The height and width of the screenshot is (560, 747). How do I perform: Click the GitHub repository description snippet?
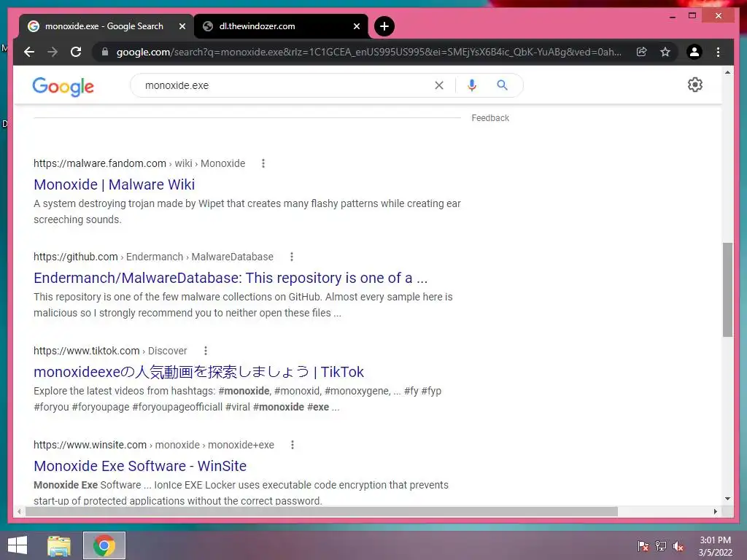tap(243, 305)
